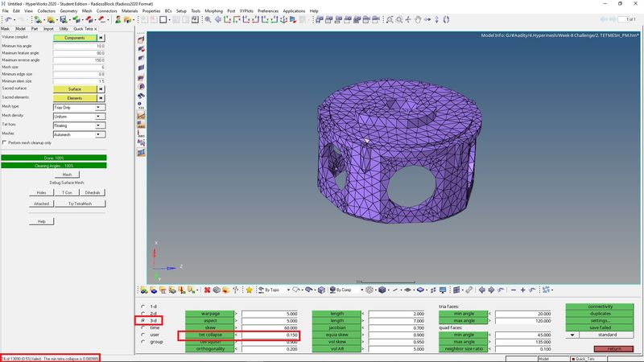Screen dimensions: 644x362
Task: Click the anchor-shaped view icon in top toolbar
Action: click(283, 19)
